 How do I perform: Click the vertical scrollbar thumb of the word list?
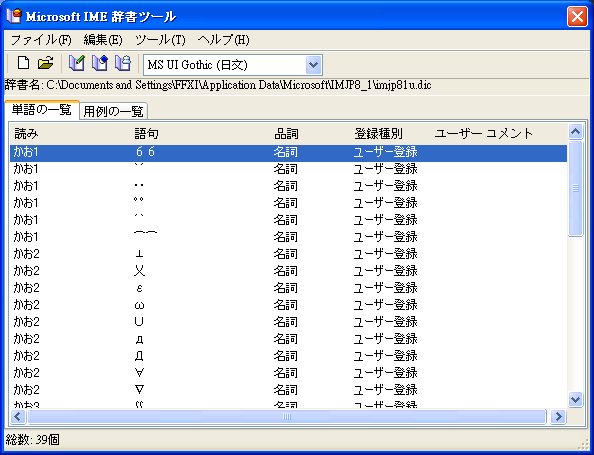575,188
